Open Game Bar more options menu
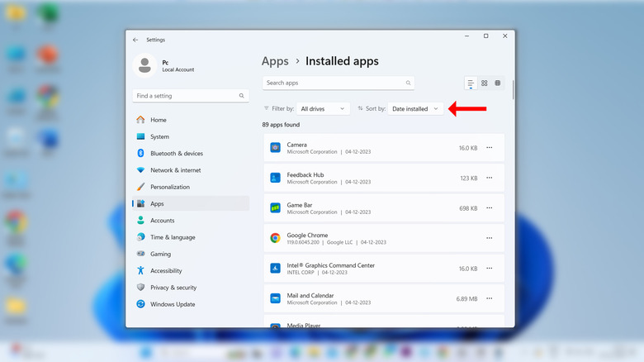Image resolution: width=644 pixels, height=362 pixels. tap(490, 208)
